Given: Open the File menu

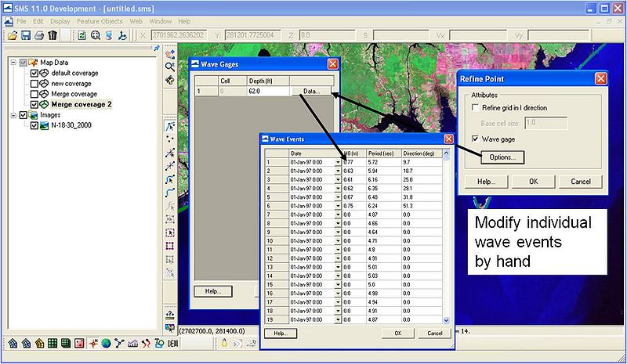Looking at the screenshot, I should click(21, 21).
